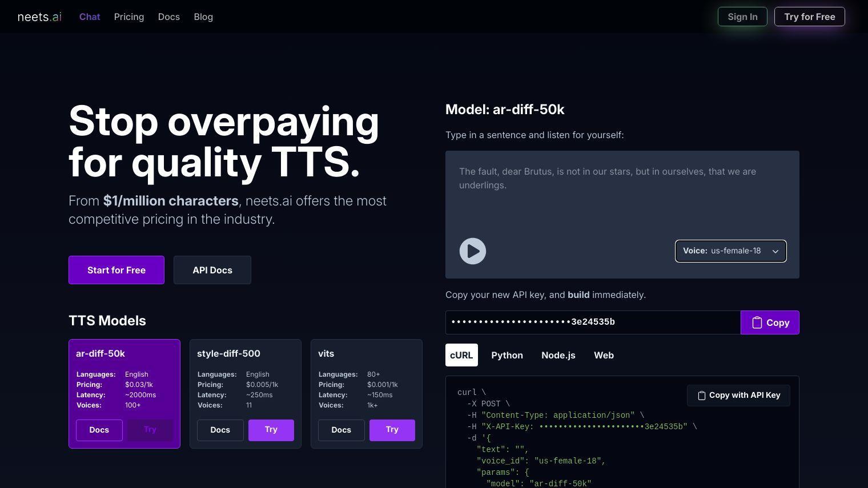Switch to the Web tab

click(x=604, y=355)
